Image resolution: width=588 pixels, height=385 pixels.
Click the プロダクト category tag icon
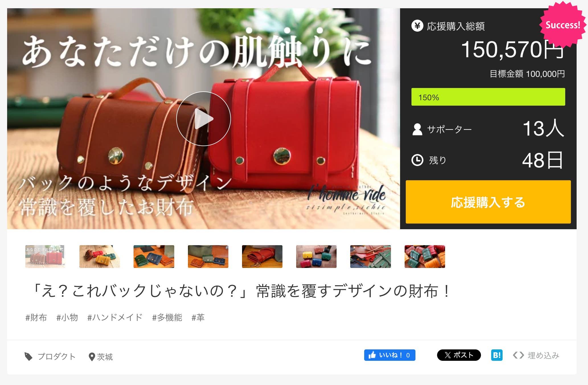pos(28,357)
